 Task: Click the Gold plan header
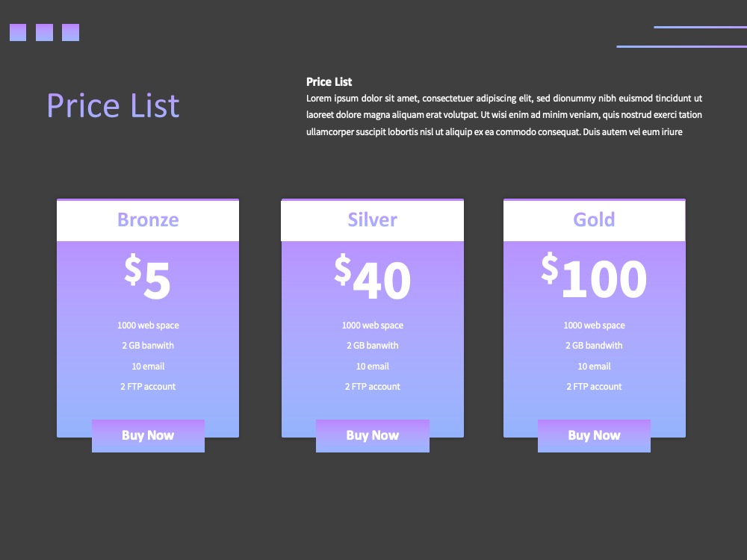(594, 220)
